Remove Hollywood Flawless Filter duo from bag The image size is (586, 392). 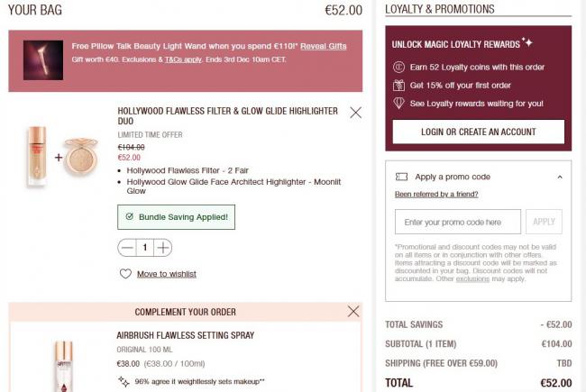tap(355, 113)
